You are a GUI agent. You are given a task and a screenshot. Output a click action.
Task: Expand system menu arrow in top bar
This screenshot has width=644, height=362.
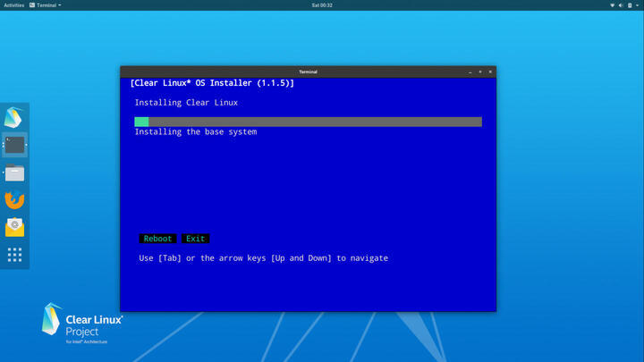tap(638, 5)
